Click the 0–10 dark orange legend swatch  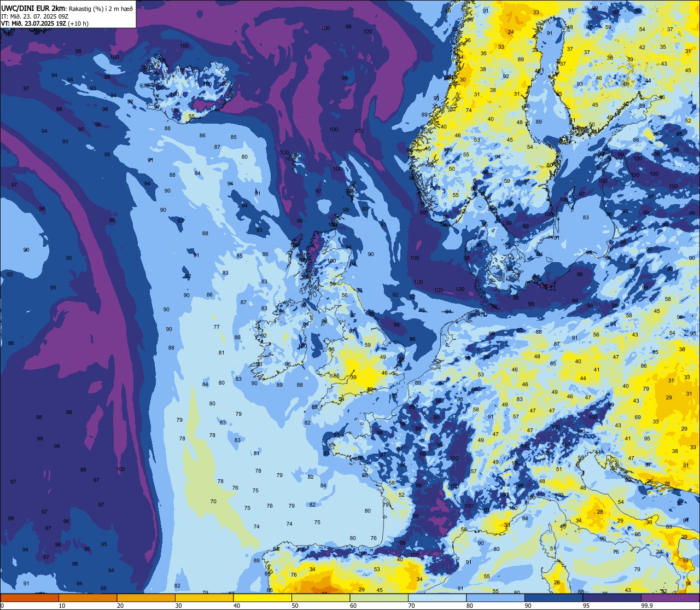(30, 597)
